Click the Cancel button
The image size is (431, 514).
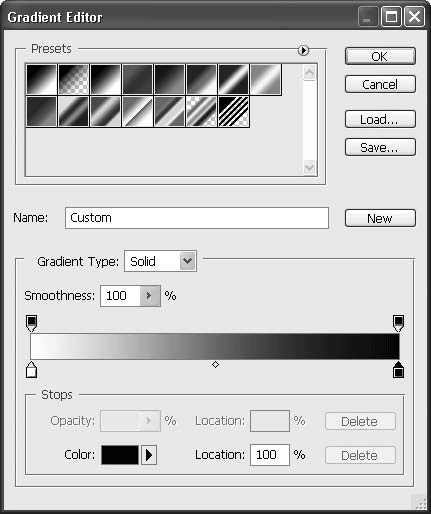[380, 84]
